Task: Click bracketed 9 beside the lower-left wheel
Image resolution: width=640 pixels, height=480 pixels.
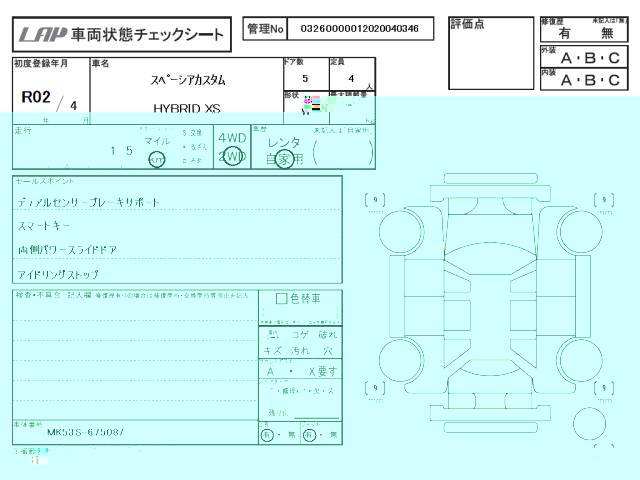Action: (375, 388)
